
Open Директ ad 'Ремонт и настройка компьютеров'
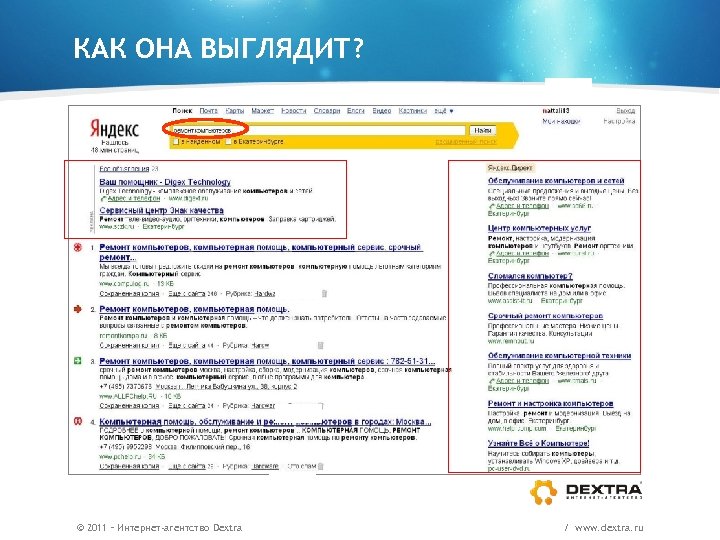551,403
